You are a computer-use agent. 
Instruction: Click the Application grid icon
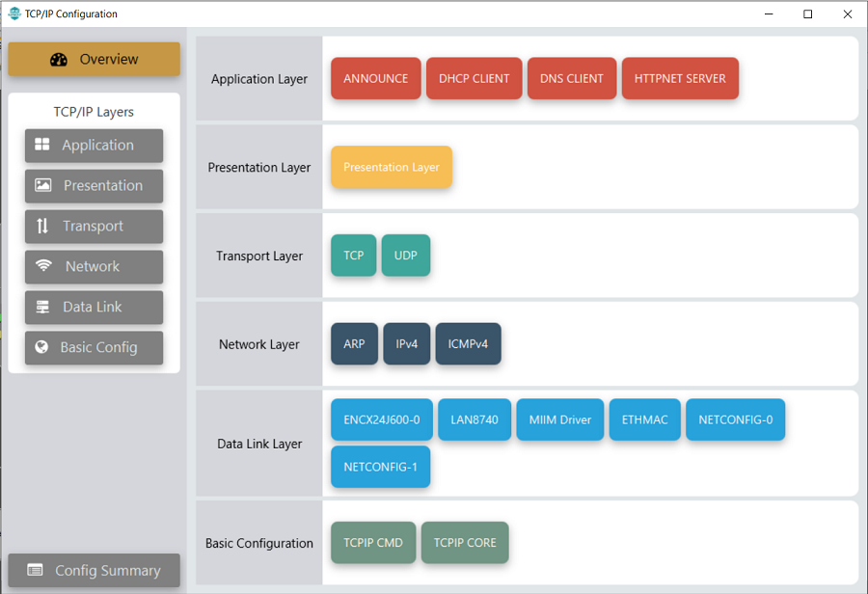click(x=42, y=145)
